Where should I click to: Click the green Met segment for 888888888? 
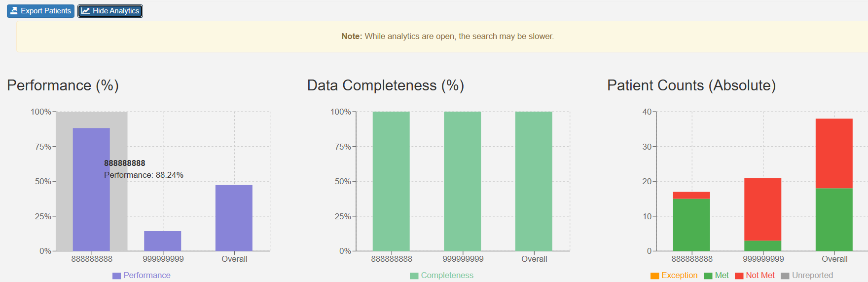tap(691, 225)
